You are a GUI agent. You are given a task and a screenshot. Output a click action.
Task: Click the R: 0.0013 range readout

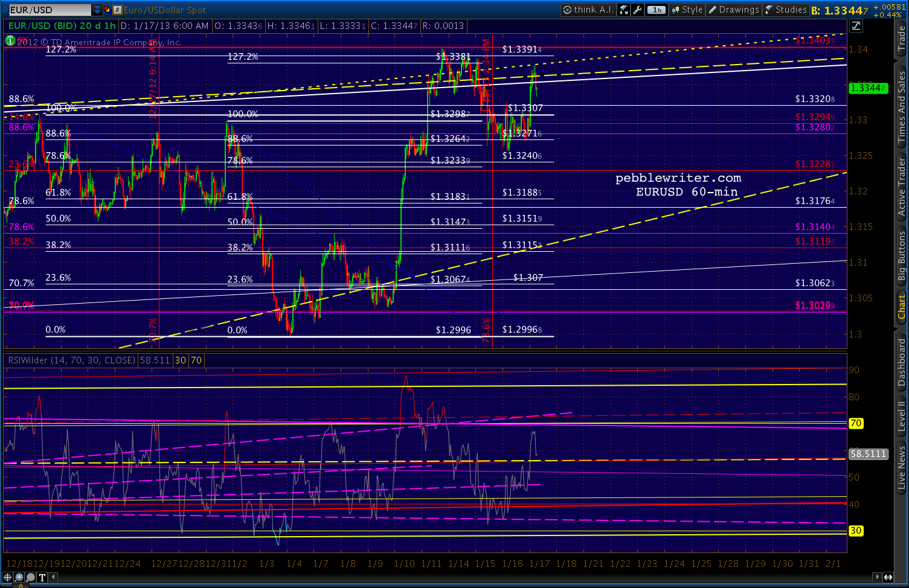443,26
